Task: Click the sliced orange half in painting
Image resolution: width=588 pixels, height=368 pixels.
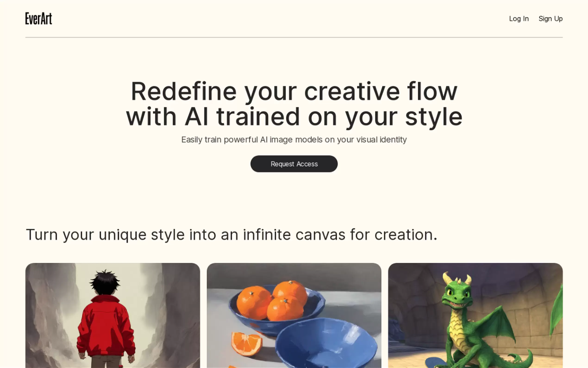Action: pos(247,344)
